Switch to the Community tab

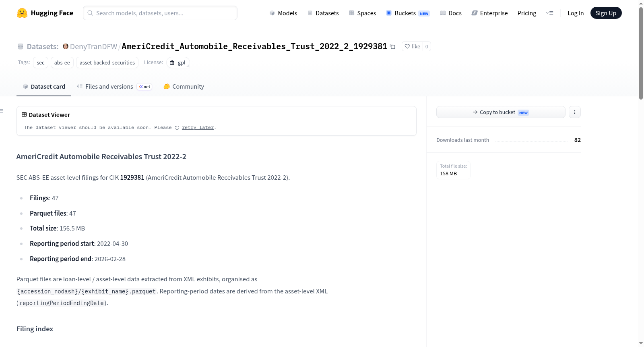tap(184, 87)
